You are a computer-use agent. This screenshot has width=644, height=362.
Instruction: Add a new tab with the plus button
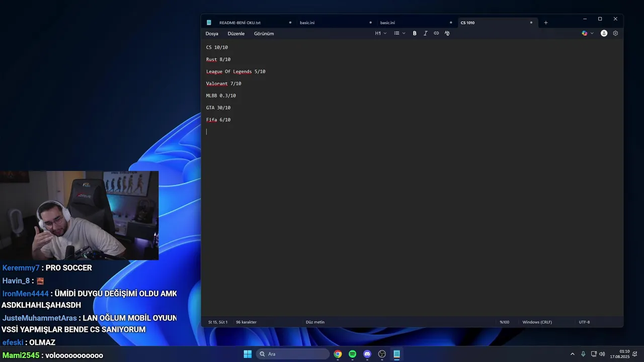click(546, 23)
